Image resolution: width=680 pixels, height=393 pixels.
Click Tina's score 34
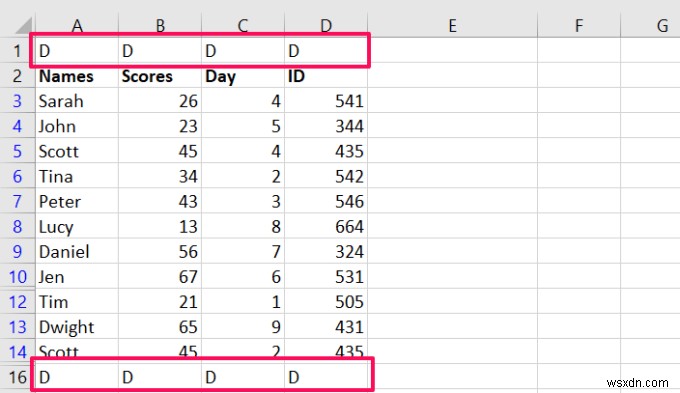160,177
